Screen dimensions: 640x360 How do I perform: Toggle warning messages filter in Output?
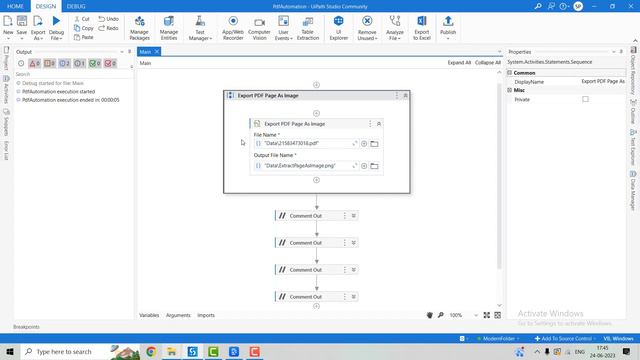(50, 63)
